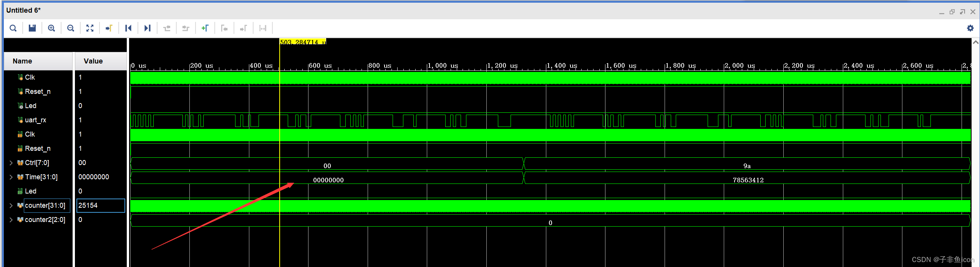
Task: Save the waveform configuration
Action: [x=32, y=28]
